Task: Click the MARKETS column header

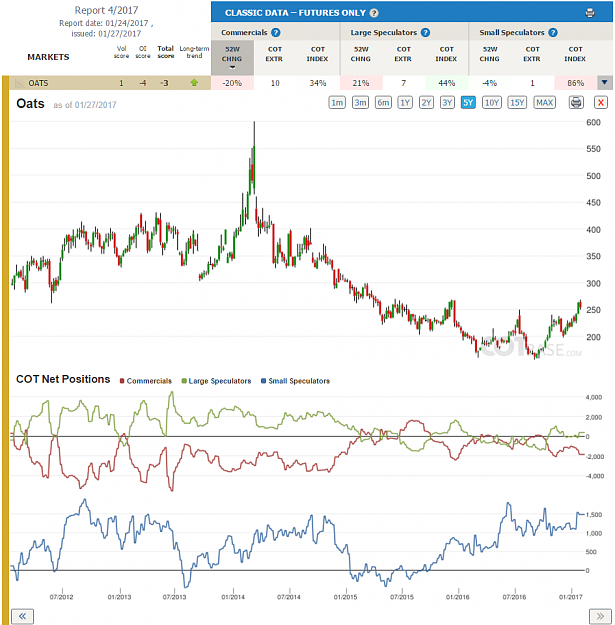Action: point(48,57)
